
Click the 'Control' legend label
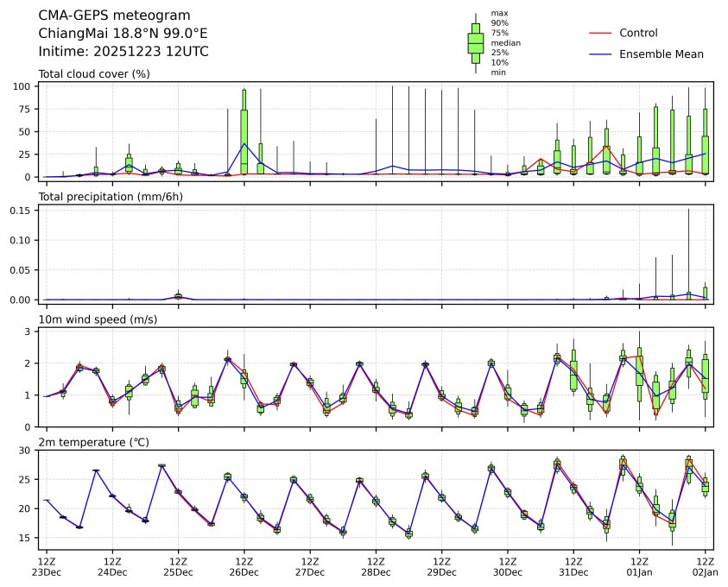638,33
